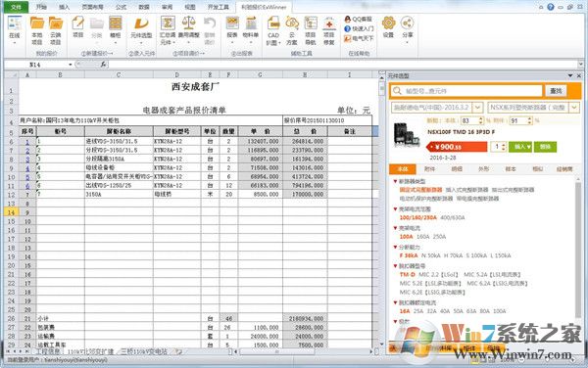Adjust the quantity stepper showing 1
588x368 pixels.
pyautogui.click(x=504, y=147)
